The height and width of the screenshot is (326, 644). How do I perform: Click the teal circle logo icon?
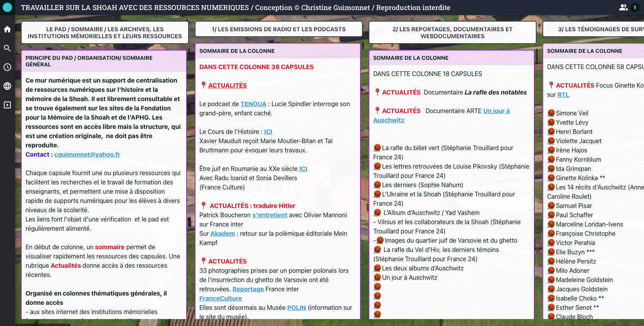[7, 7]
